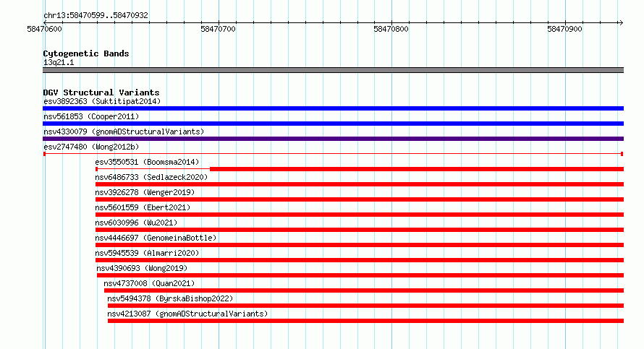Click ruler position label 58470600

44,29
